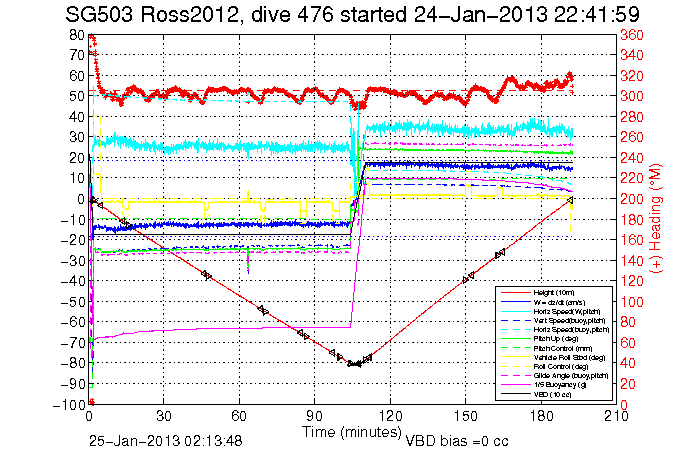The width and height of the screenshot is (681, 454).
Task: Select the 'Pitch Up (deg)' legend entry
Action: coord(556,339)
